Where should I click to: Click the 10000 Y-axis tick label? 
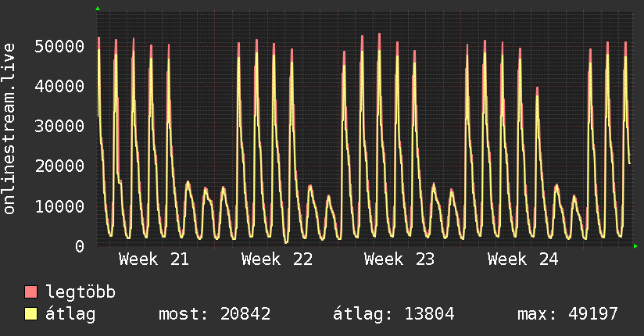pyautogui.click(x=59, y=206)
